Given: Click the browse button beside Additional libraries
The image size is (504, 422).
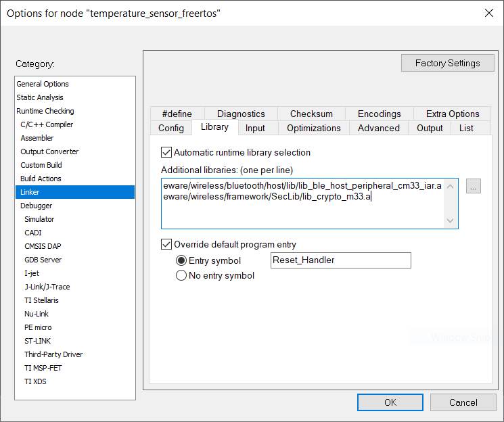Looking at the screenshot, I should click(474, 186).
